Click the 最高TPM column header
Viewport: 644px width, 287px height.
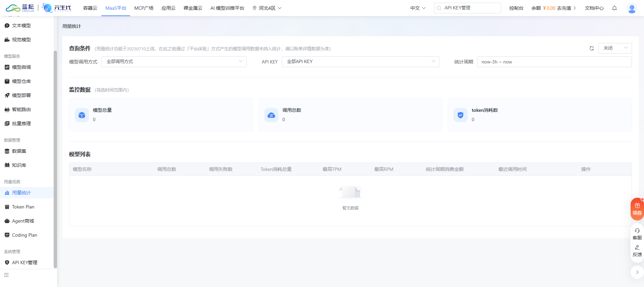[x=332, y=169]
